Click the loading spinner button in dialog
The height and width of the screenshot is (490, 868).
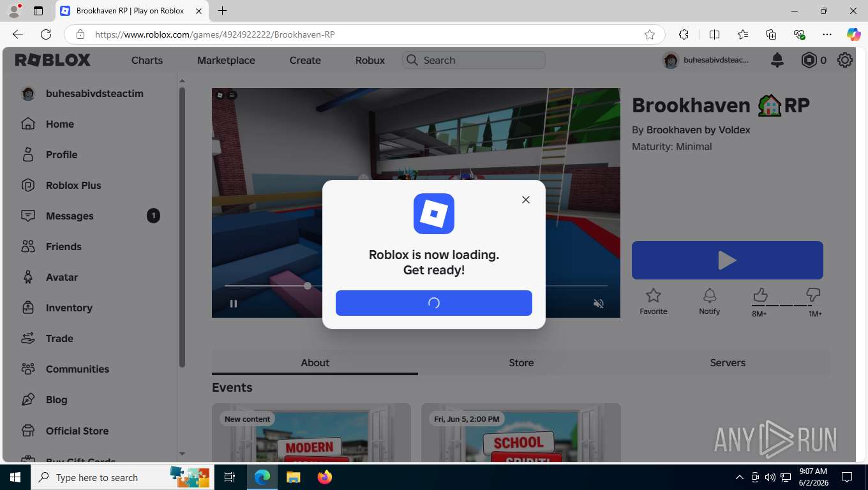point(434,303)
